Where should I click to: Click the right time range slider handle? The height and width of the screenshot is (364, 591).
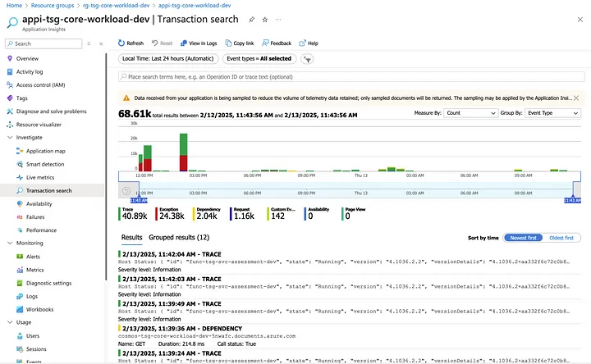tap(573, 200)
